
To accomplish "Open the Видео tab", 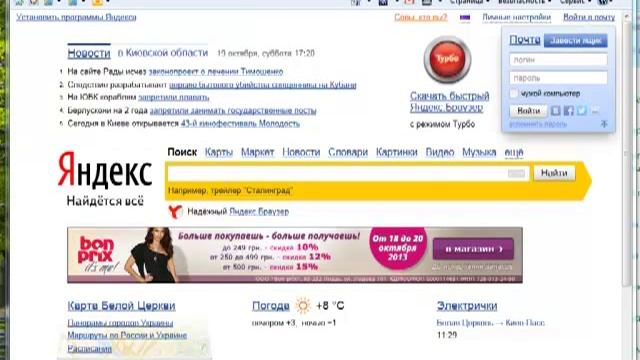I will tap(440, 152).
